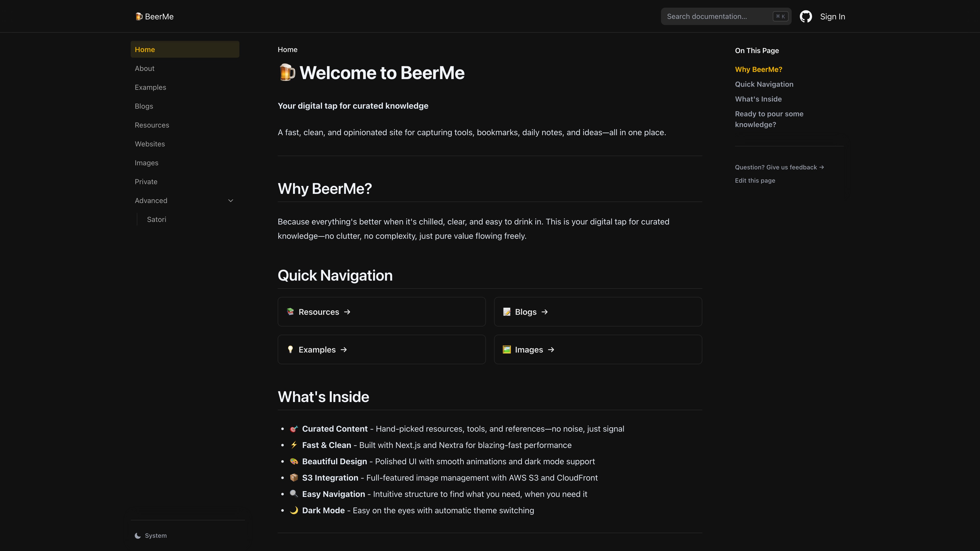Viewport: 980px width, 551px height.
Task: Open the GitHub repository icon
Action: tap(805, 16)
